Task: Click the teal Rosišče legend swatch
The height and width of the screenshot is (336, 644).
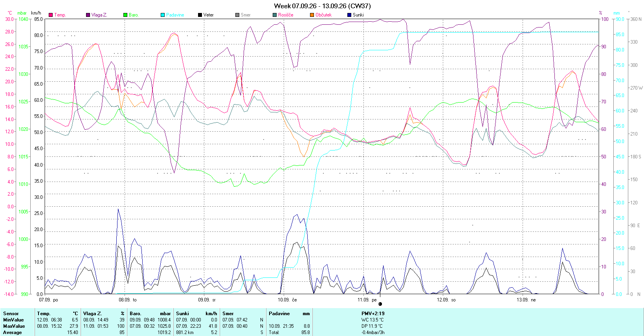Action: coord(275,15)
